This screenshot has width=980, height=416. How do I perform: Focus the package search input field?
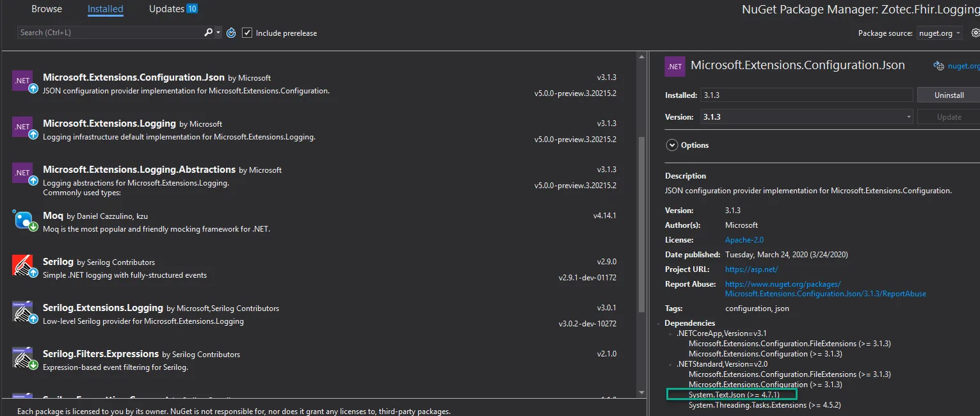pyautogui.click(x=109, y=33)
